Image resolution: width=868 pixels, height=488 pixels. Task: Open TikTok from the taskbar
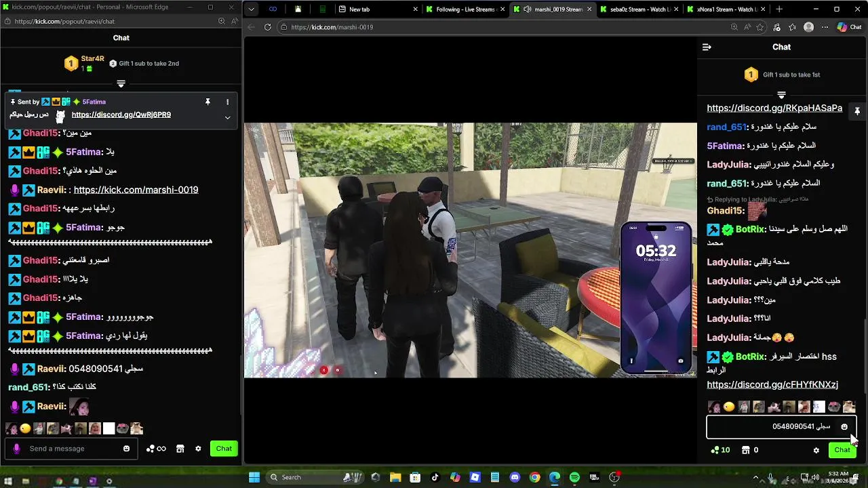pyautogui.click(x=435, y=477)
